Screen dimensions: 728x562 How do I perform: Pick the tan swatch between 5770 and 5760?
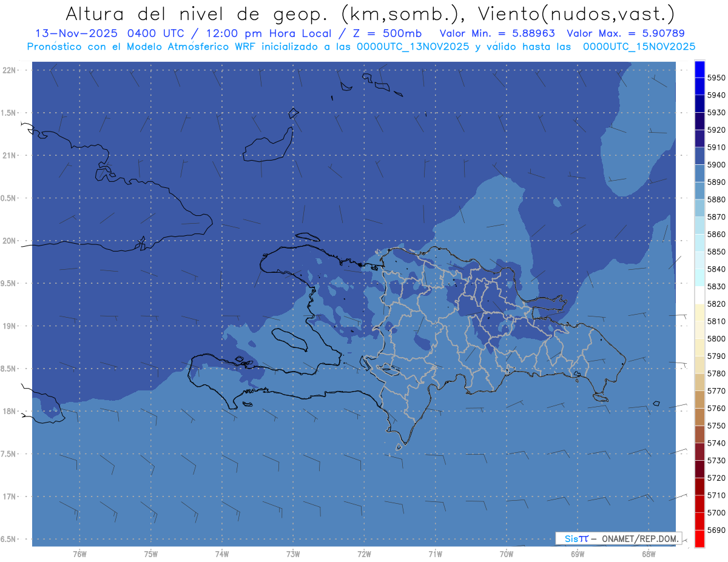[699, 400]
